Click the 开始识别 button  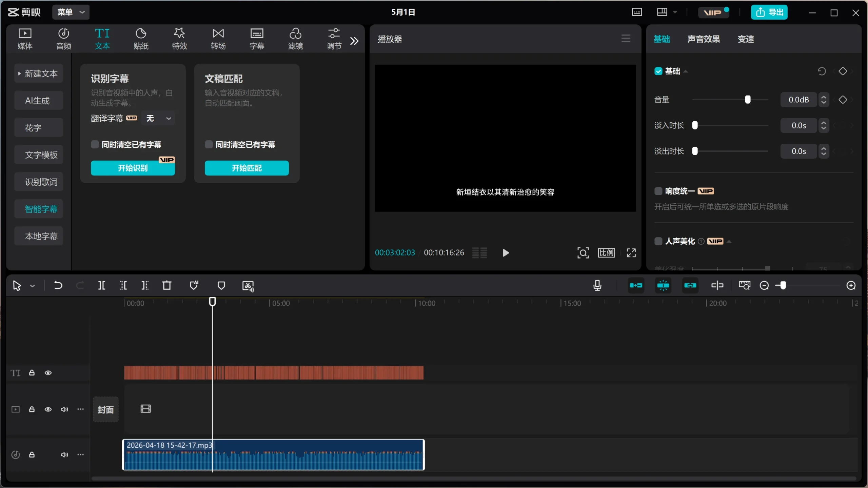click(x=133, y=168)
